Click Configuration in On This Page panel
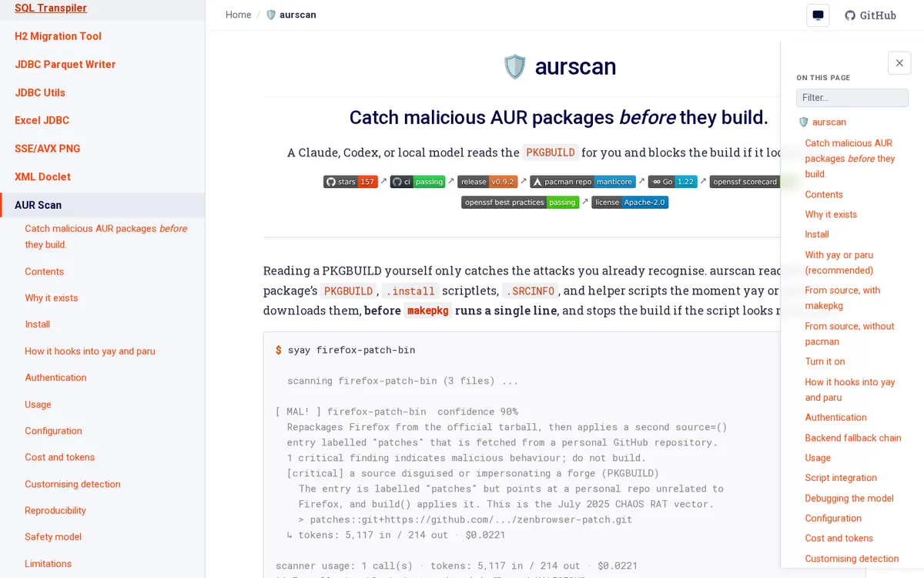The height and width of the screenshot is (578, 924). coord(833,519)
